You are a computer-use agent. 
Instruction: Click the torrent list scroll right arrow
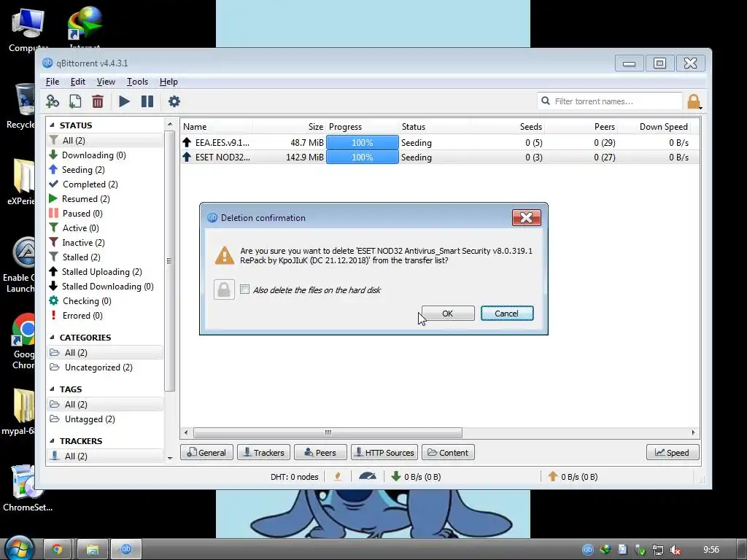[693, 433]
